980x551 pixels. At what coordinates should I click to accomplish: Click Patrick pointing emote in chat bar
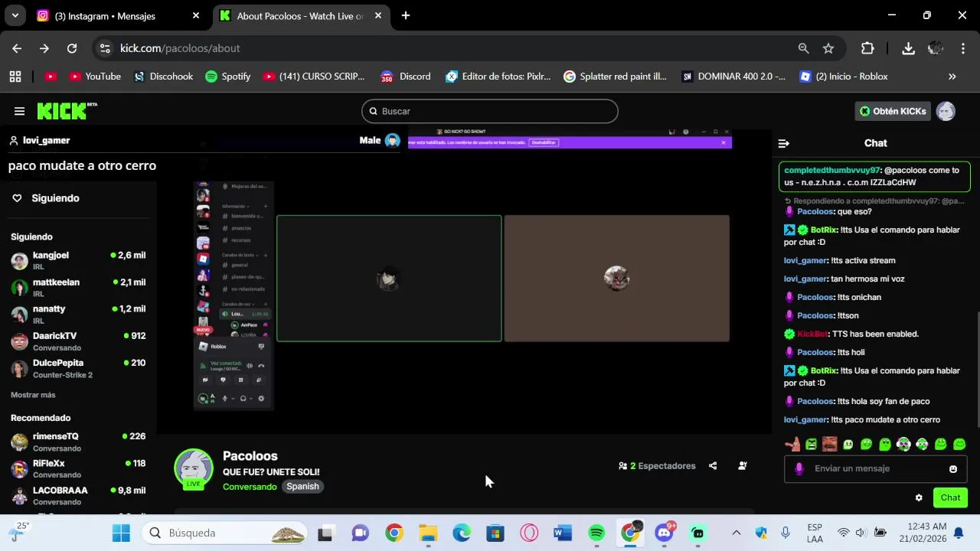793,444
